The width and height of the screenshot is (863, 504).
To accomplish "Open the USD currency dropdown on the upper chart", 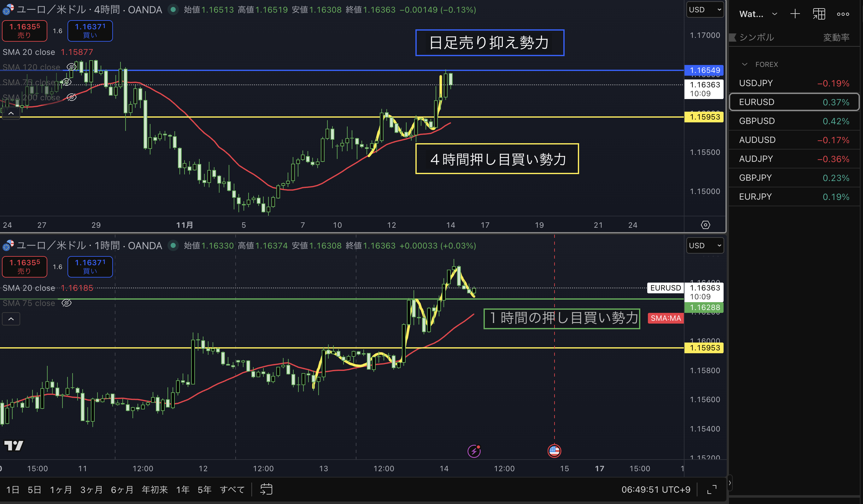I will [705, 9].
